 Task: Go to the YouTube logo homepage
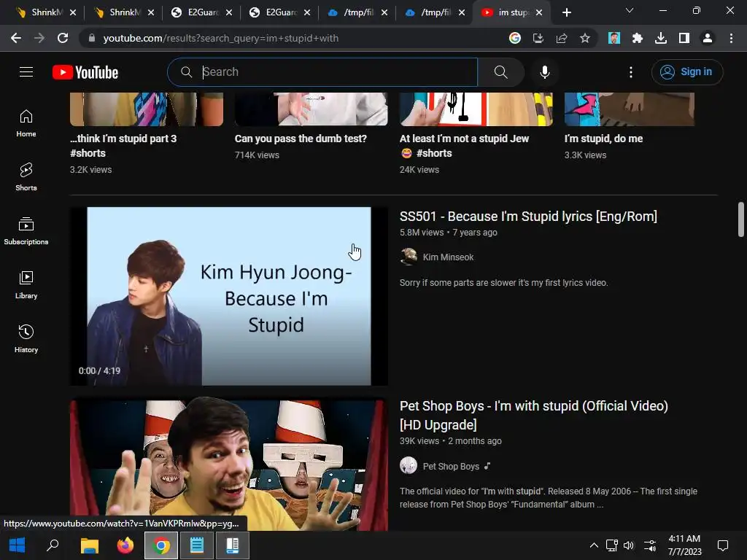click(85, 72)
